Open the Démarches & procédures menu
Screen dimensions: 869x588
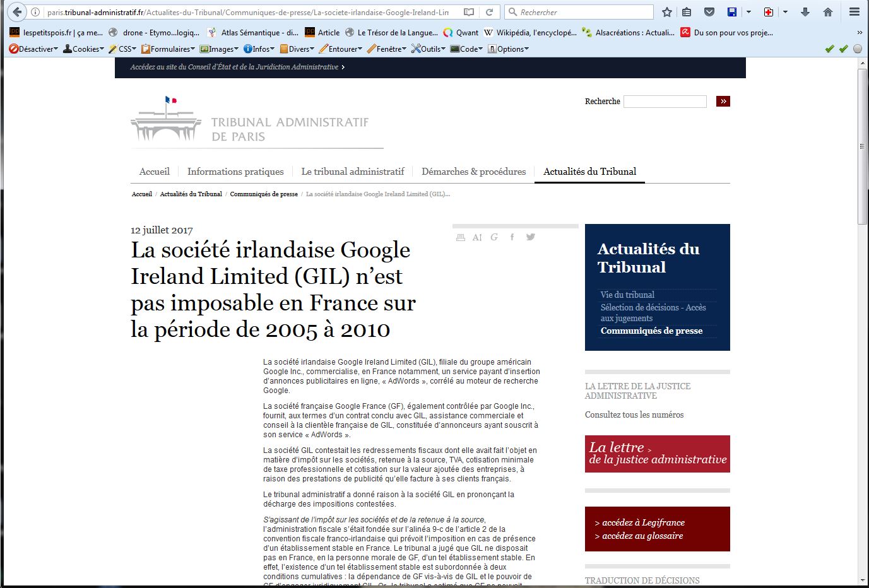tap(473, 172)
